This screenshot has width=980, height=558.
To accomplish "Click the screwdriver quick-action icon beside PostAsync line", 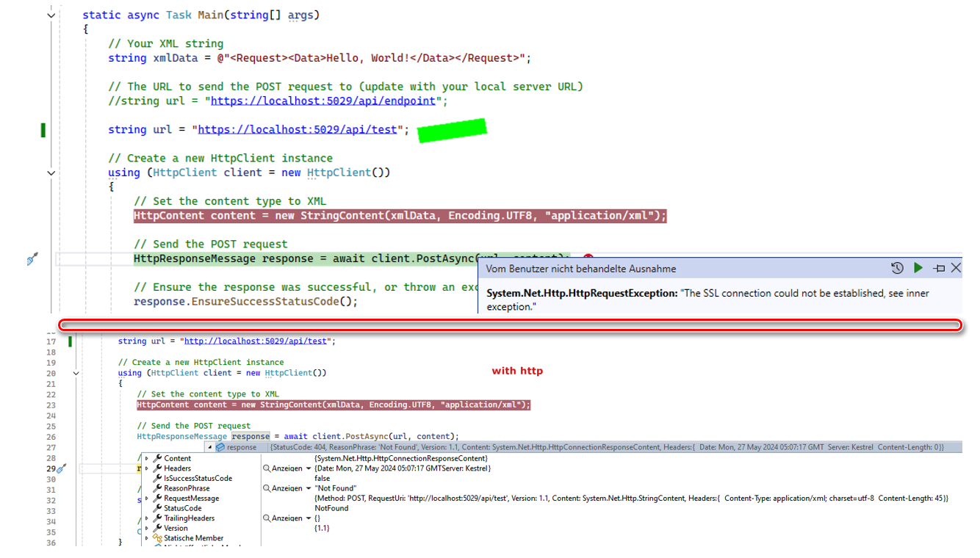I will (32, 258).
